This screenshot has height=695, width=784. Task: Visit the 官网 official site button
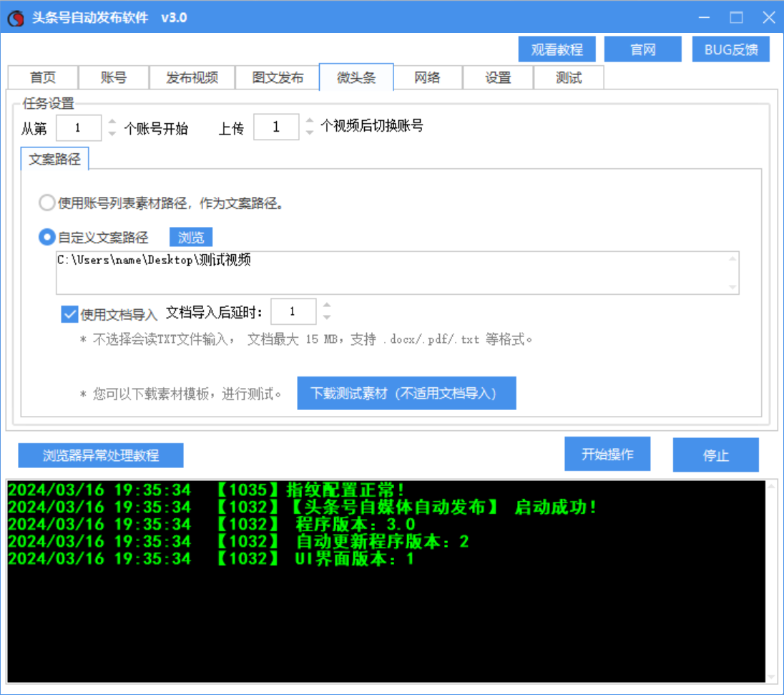point(642,49)
